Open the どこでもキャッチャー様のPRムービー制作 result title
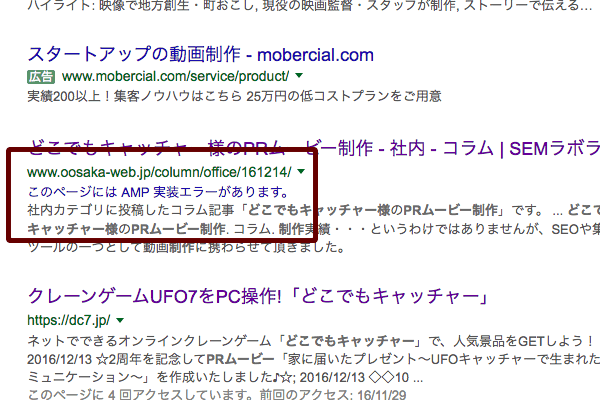600x400 pixels. pyautogui.click(x=313, y=148)
